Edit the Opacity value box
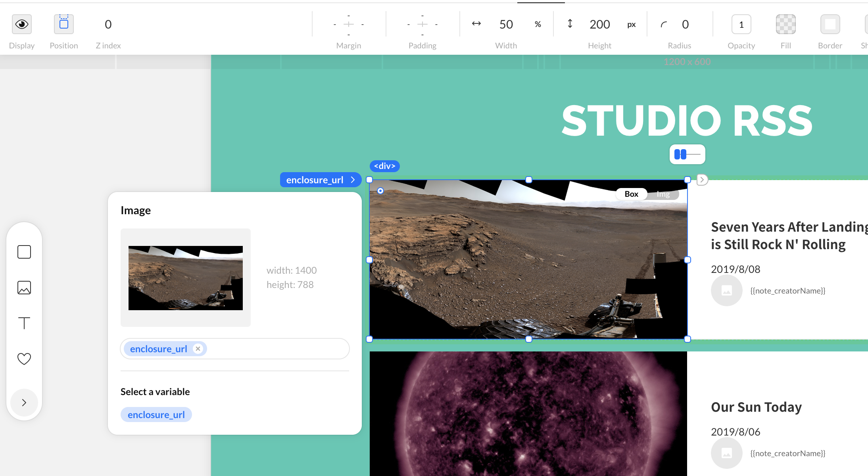The height and width of the screenshot is (476, 868). (x=741, y=25)
